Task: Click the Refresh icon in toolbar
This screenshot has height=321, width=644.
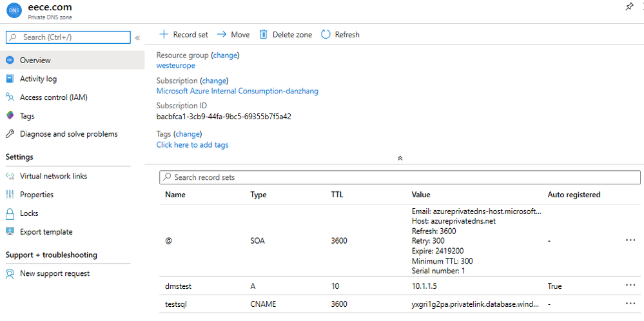Action: coord(326,35)
